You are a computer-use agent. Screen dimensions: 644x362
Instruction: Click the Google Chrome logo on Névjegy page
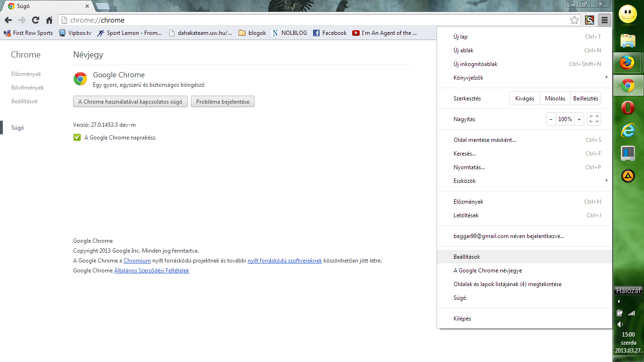[80, 79]
